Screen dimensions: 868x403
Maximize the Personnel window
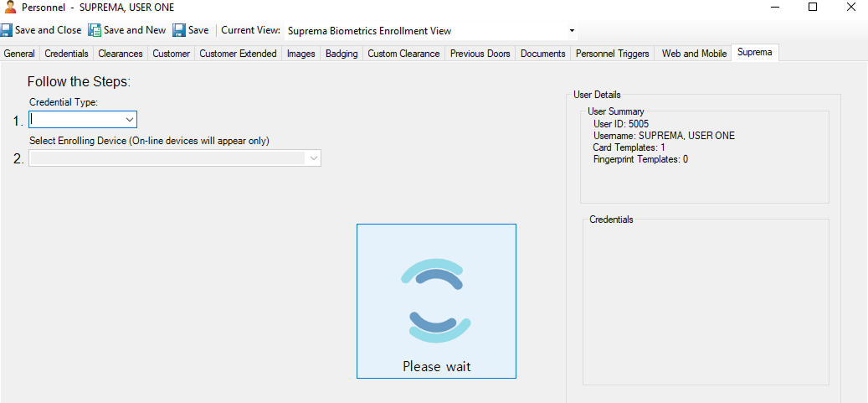(x=812, y=8)
